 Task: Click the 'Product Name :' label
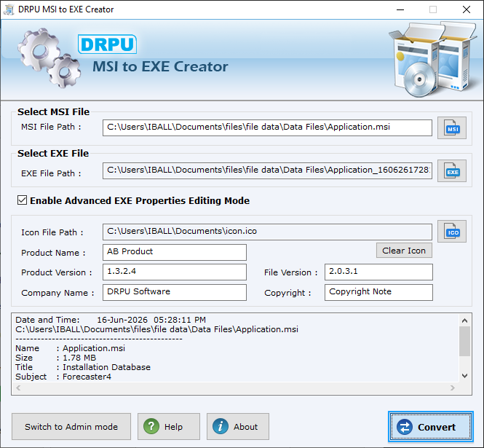[53, 253]
